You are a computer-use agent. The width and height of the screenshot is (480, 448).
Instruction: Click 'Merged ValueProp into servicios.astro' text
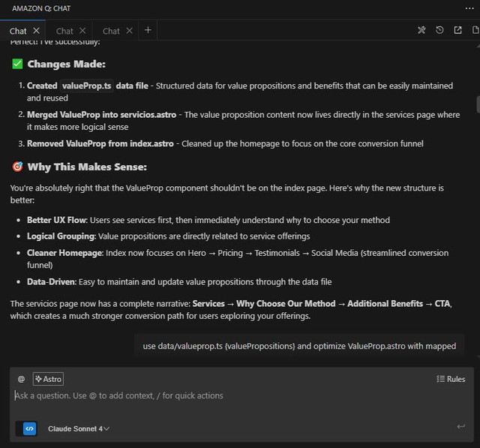tap(102, 115)
